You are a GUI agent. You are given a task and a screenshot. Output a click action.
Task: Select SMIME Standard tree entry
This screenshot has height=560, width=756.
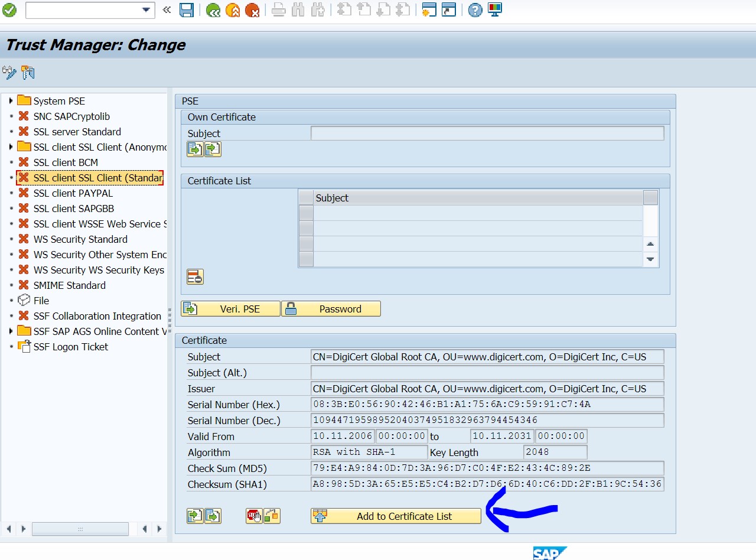point(70,285)
